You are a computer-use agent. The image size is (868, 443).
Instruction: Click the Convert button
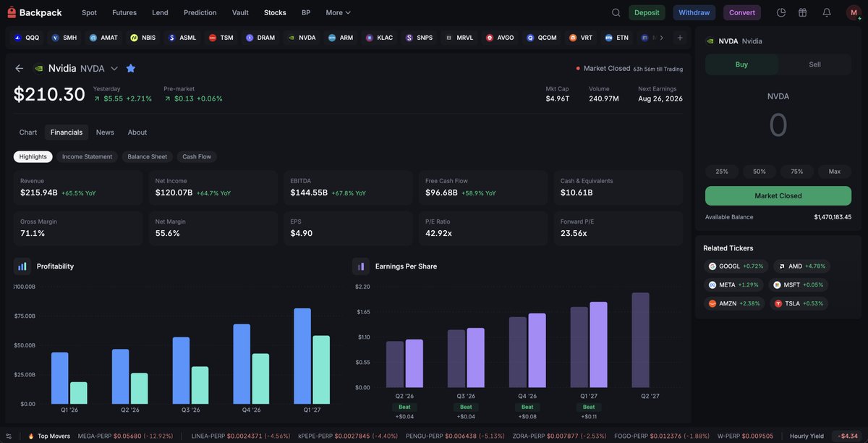742,12
